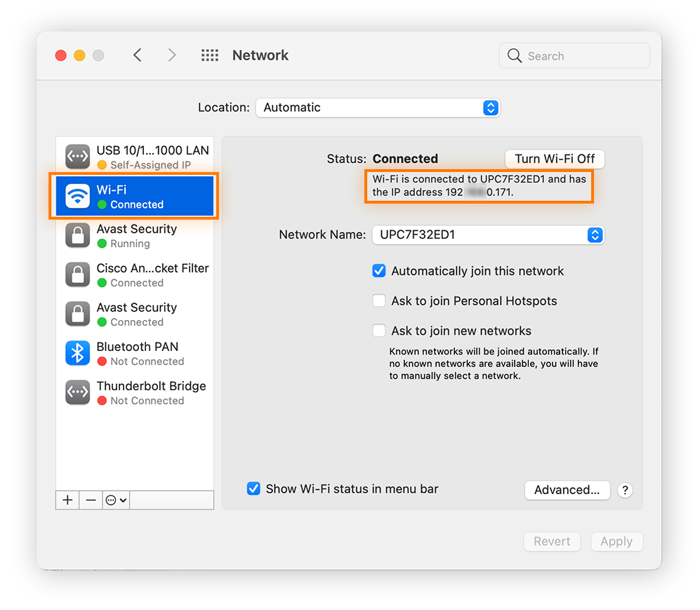Go back using the navigation back arrow

pos(138,55)
